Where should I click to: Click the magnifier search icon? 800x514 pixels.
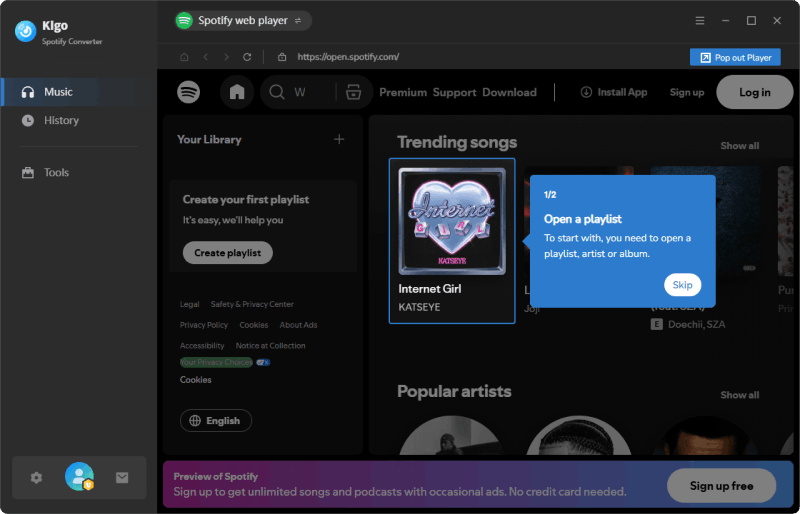(x=277, y=92)
